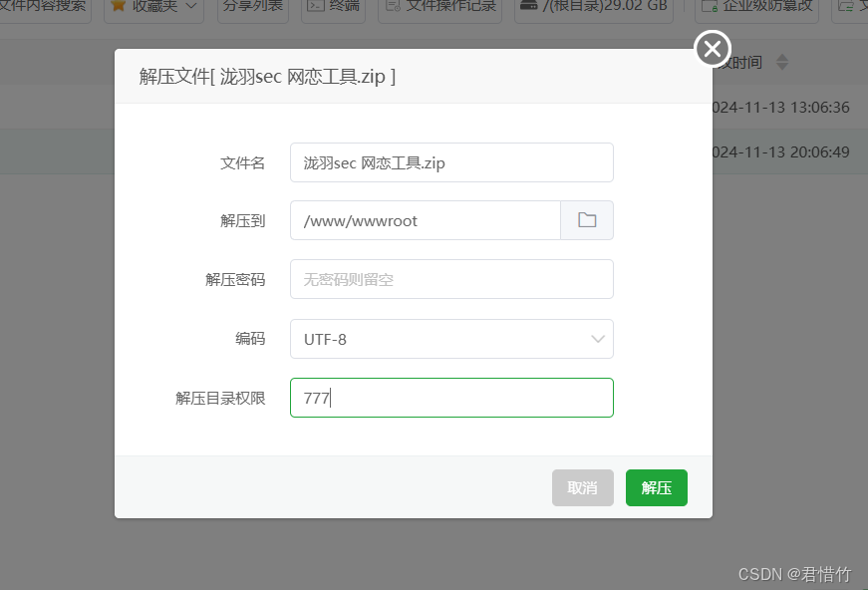The image size is (868, 590).
Task: Browse for extraction folder with folder icon
Action: [x=587, y=220]
